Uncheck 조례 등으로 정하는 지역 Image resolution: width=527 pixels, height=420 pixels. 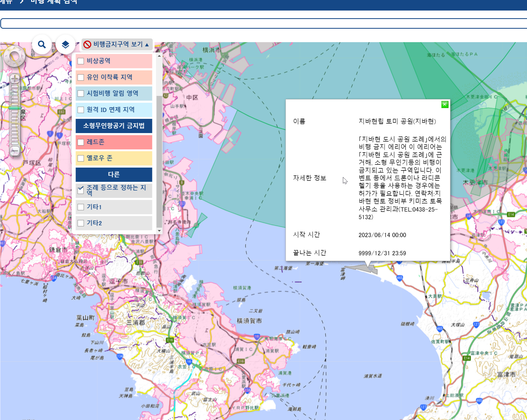(81, 190)
